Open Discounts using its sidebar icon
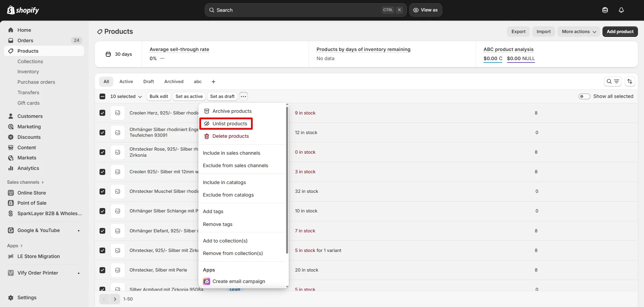644x307 pixels. pos(10,137)
